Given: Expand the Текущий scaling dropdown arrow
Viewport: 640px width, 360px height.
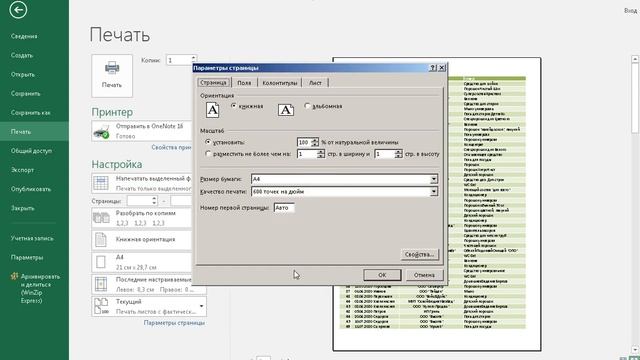Looking at the screenshot, I should [202, 306].
